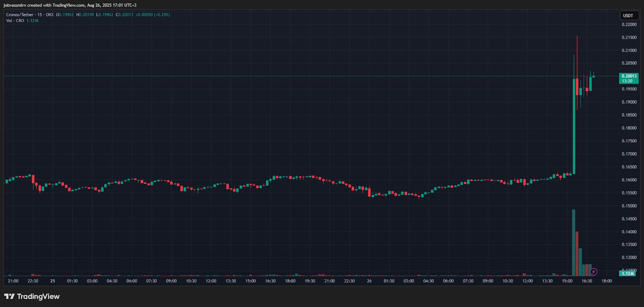This screenshot has height=307, width=644.
Task: Click the 0.16500 price axis label
Action: [x=629, y=167]
